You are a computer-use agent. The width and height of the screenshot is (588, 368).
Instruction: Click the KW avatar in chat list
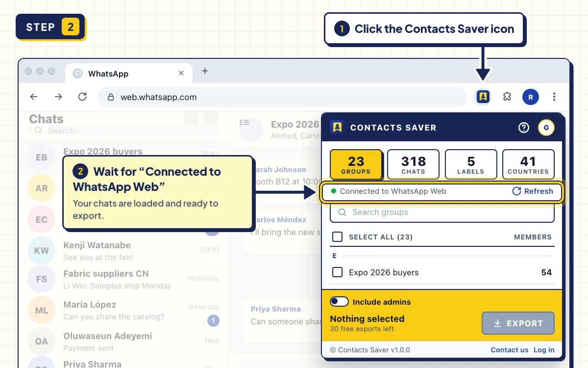tap(41, 250)
